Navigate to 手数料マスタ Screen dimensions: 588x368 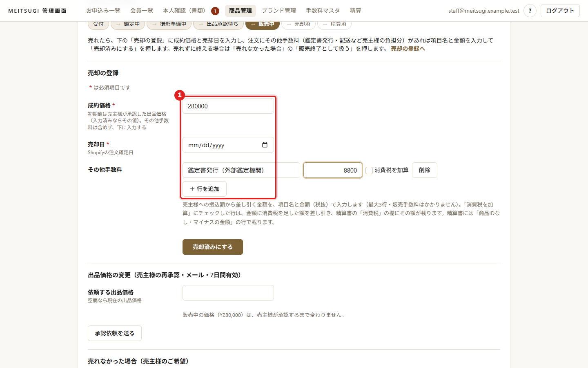323,11
